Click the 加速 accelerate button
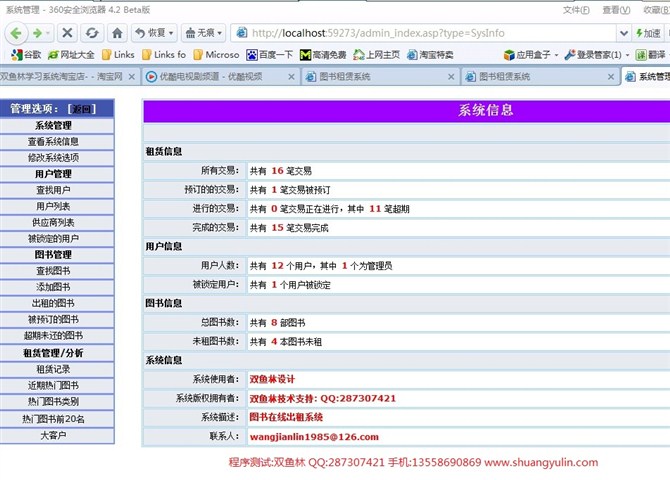Image resolution: width=670 pixels, height=480 pixels. [649, 33]
